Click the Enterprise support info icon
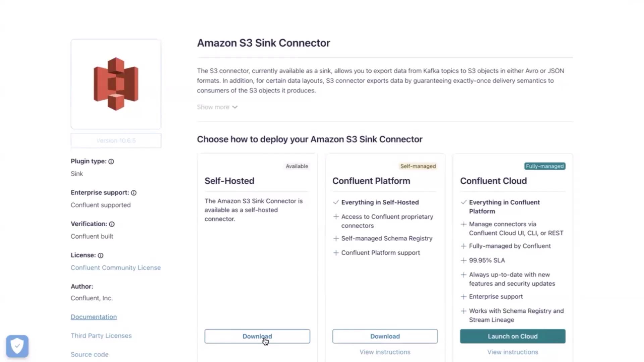644x362 pixels. point(134,193)
